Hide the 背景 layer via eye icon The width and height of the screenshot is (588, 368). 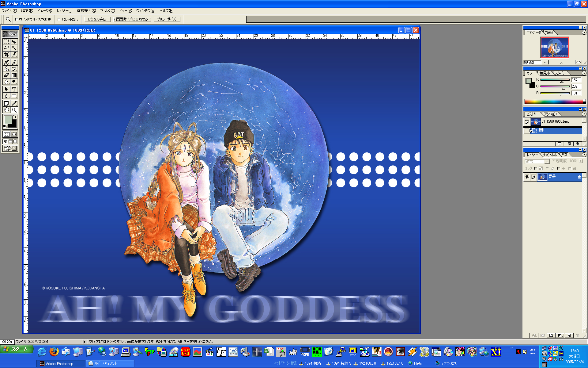click(x=527, y=177)
